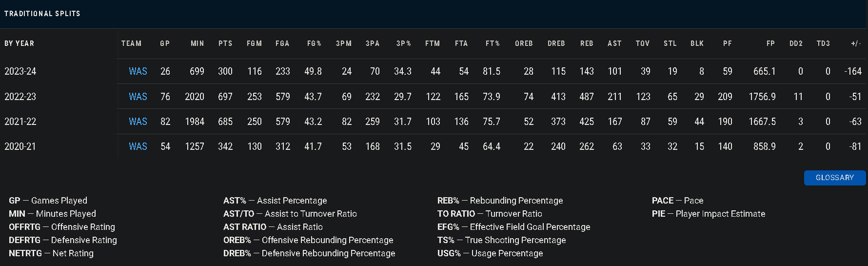The height and width of the screenshot is (266, 868).
Task: Open the WAS team link for 2023-24
Action: click(138, 71)
